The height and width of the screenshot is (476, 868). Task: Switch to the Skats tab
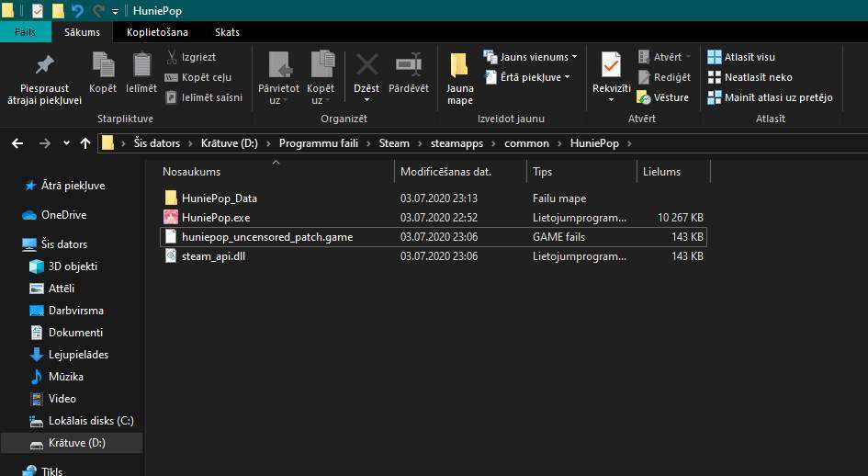pyautogui.click(x=227, y=32)
